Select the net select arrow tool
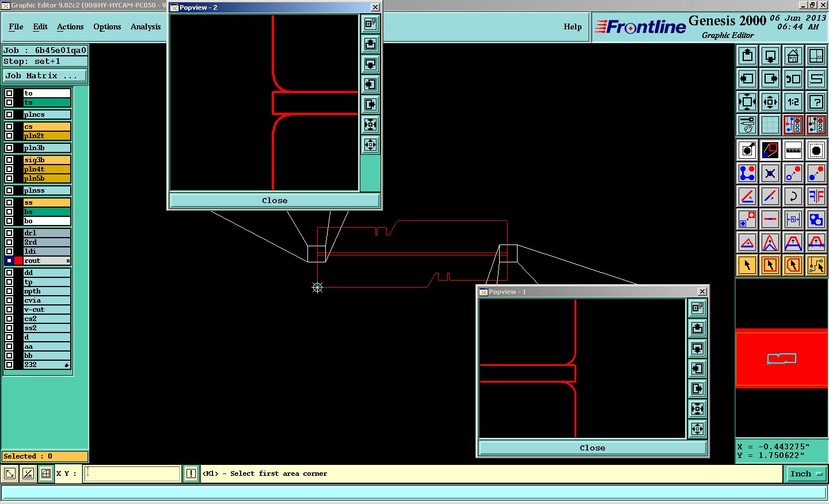This screenshot has width=829, height=504. pos(816,265)
